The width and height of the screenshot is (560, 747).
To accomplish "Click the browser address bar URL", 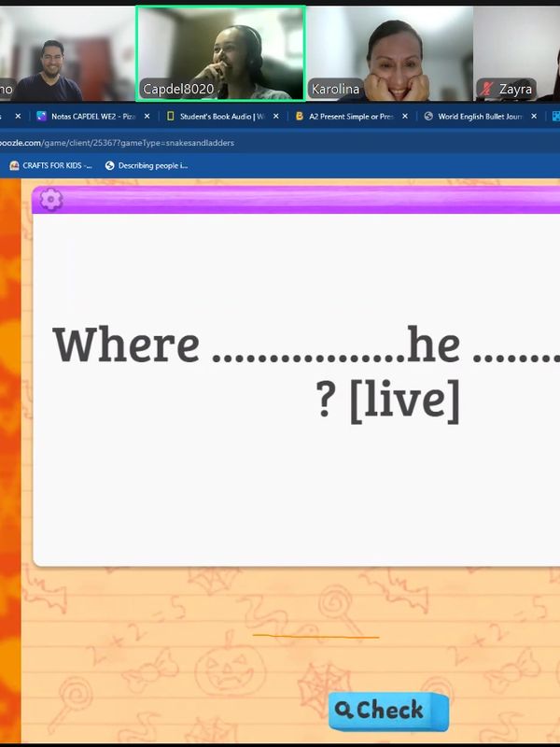I will pos(117,143).
